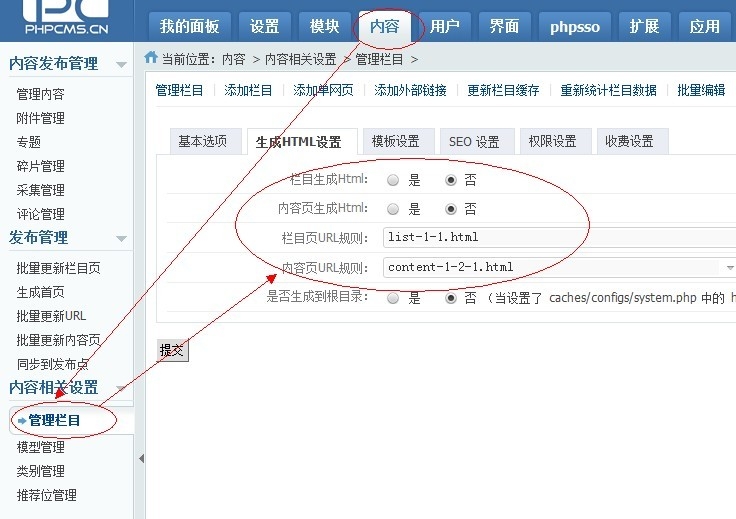Open 推荐位管理 in sidebar
The width and height of the screenshot is (736, 519).
tap(46, 495)
